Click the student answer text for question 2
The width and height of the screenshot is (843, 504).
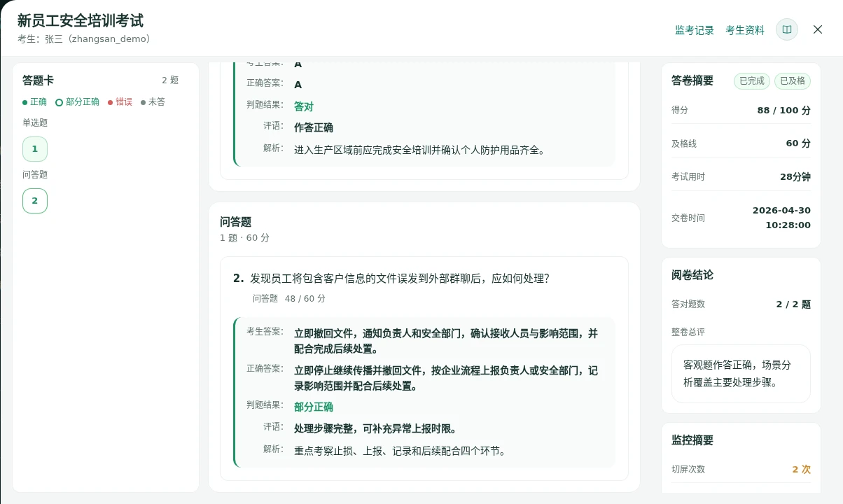coord(446,342)
